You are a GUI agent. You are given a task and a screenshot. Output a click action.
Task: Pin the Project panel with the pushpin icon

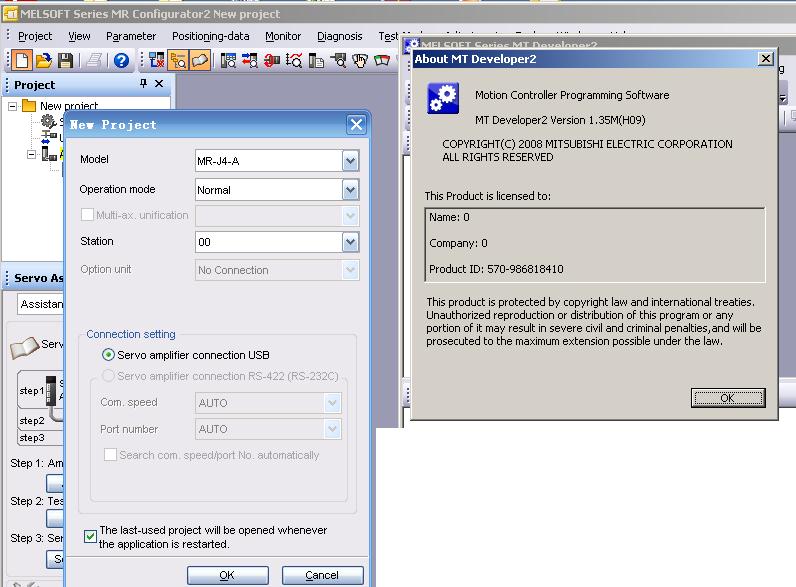point(143,85)
